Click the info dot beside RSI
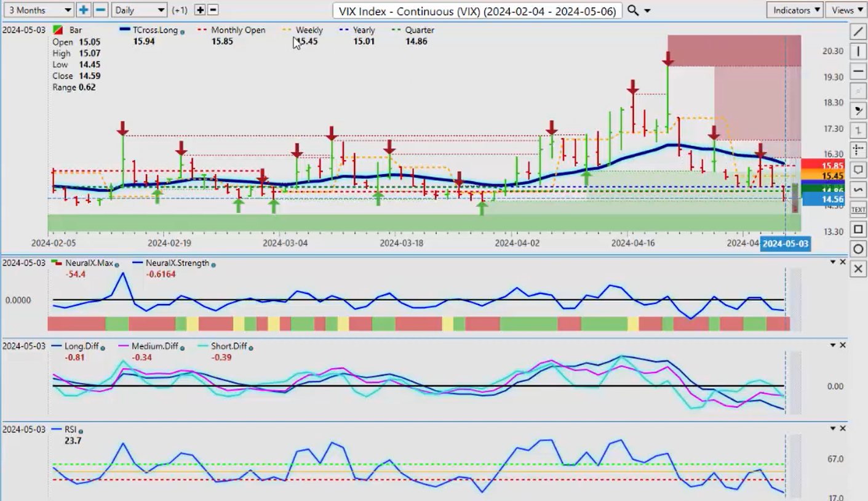The image size is (868, 501). [x=81, y=431]
